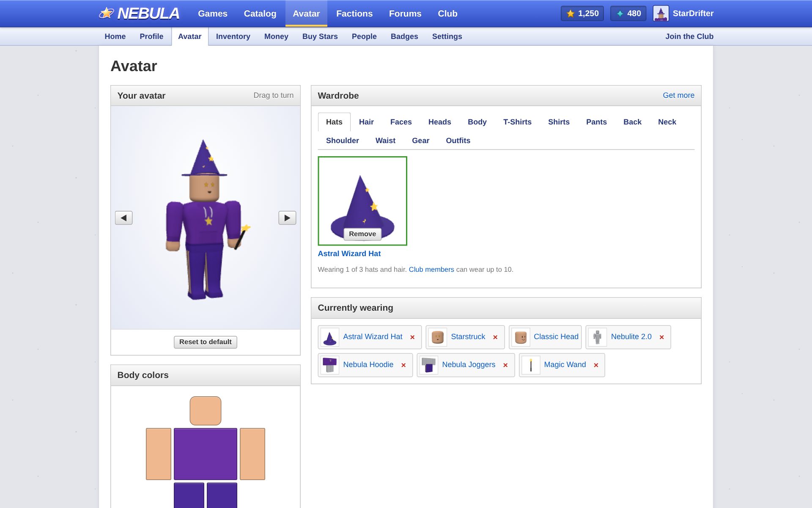Viewport: 812px width, 508px height.
Task: Switch to the Outfits wardrobe tab
Action: click(x=458, y=141)
